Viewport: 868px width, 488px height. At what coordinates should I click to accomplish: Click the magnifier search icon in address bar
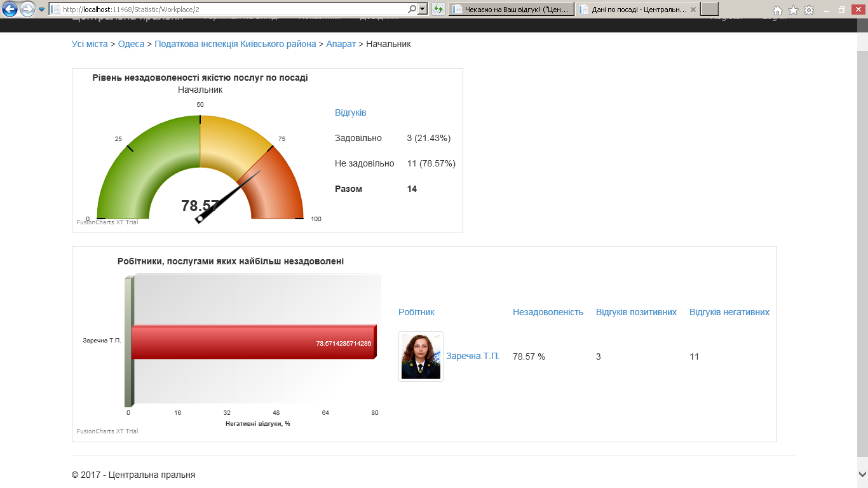click(412, 10)
